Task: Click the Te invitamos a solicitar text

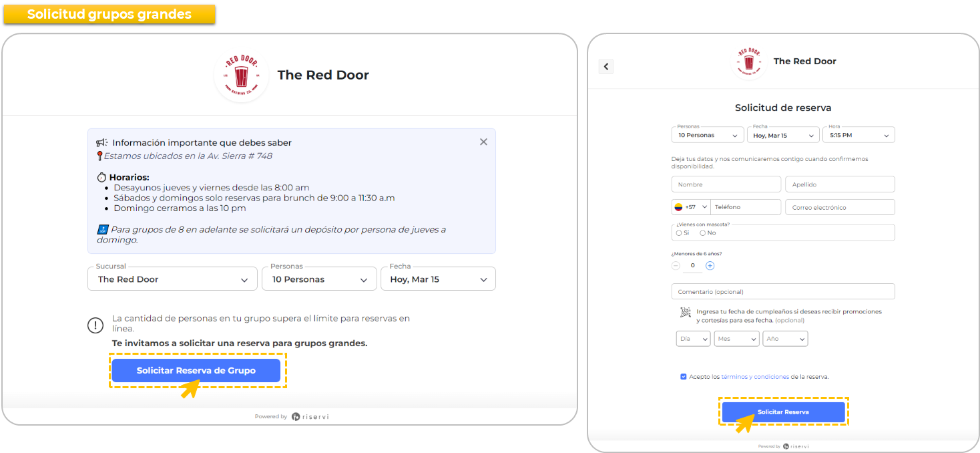Action: pos(240,343)
